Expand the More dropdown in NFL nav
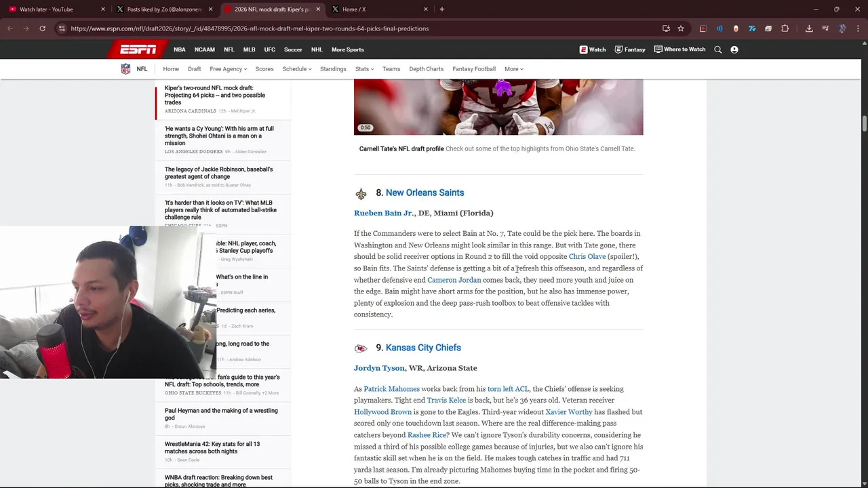The image size is (868, 488). 513,69
